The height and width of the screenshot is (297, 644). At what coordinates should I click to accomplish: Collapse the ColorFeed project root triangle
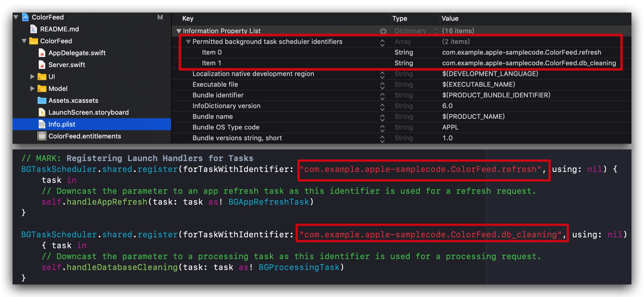(x=16, y=17)
